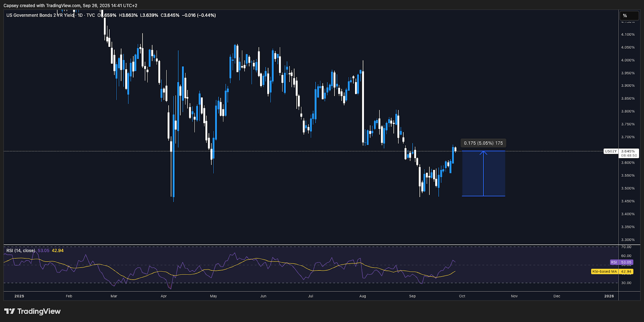Click the blue price range measurement box

[483, 173]
